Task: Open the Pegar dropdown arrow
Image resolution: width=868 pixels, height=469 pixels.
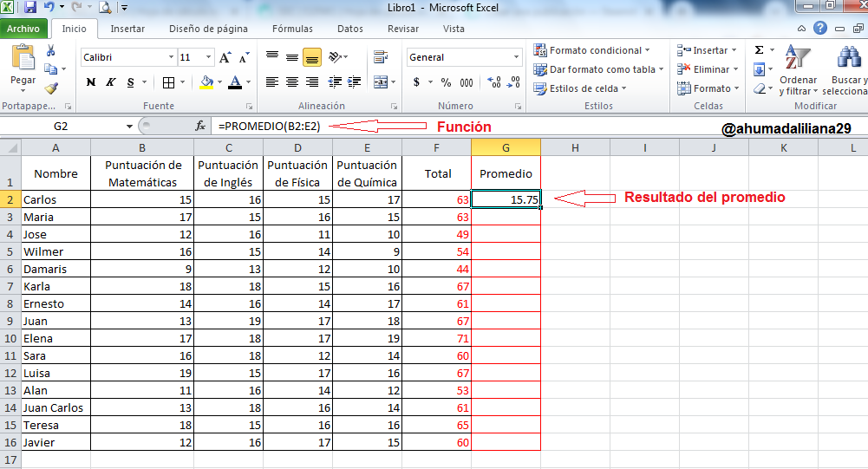Action: pos(23,90)
